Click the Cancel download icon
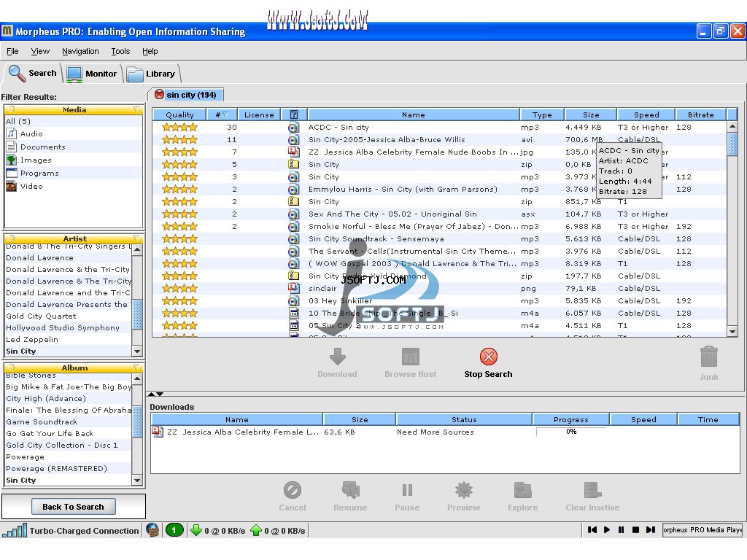747x560 pixels. (292, 490)
